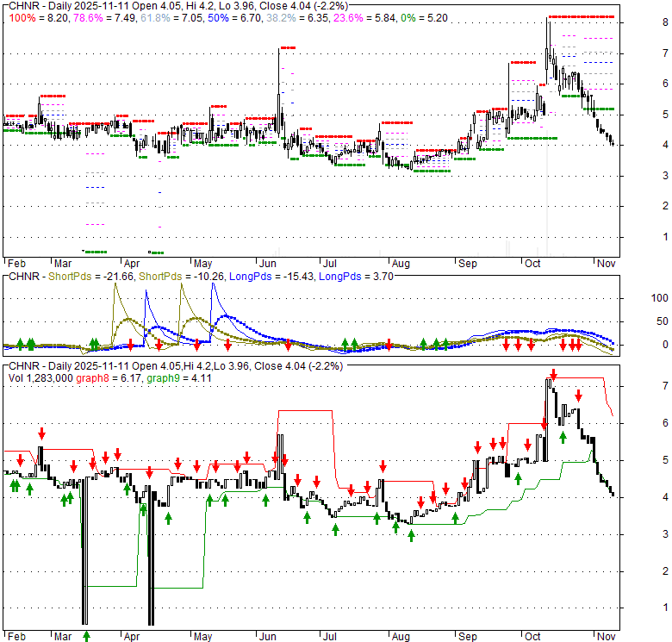Click the 8 price scale value in top chart

click(665, 22)
